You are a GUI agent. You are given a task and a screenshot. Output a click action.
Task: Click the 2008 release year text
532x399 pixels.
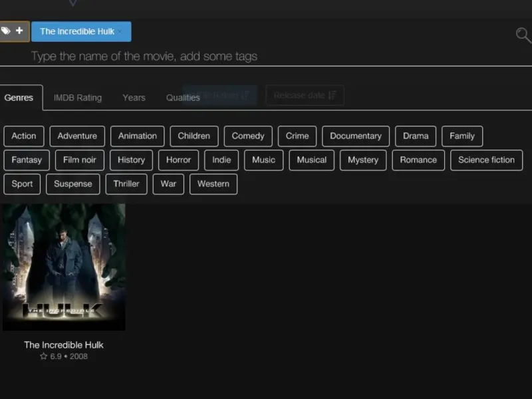[78, 356]
